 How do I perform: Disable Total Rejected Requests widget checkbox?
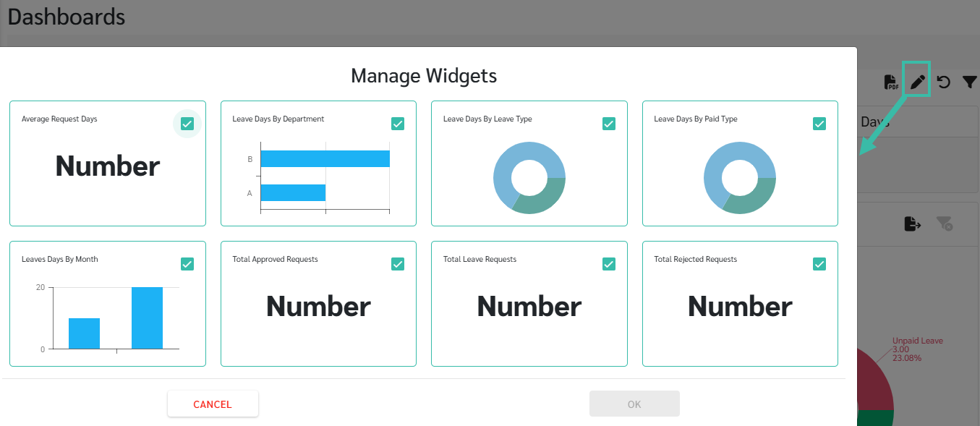coord(819,264)
